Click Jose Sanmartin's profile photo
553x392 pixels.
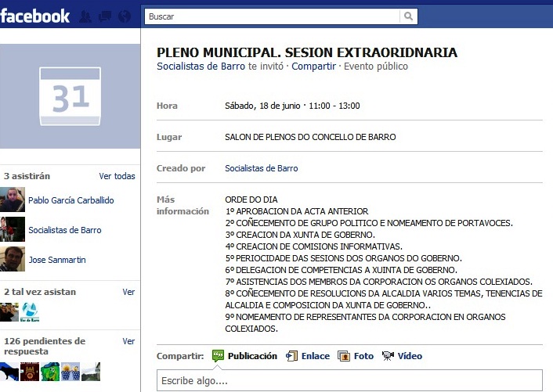[13, 260]
